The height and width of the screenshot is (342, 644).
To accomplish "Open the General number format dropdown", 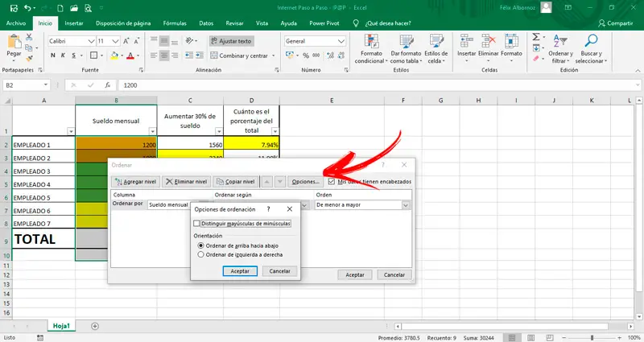I will click(341, 41).
